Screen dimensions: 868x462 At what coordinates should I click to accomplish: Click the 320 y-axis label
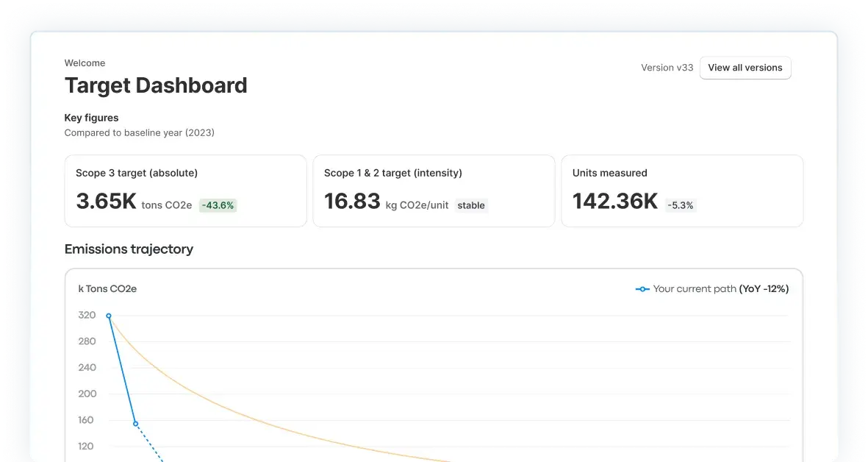(x=87, y=315)
